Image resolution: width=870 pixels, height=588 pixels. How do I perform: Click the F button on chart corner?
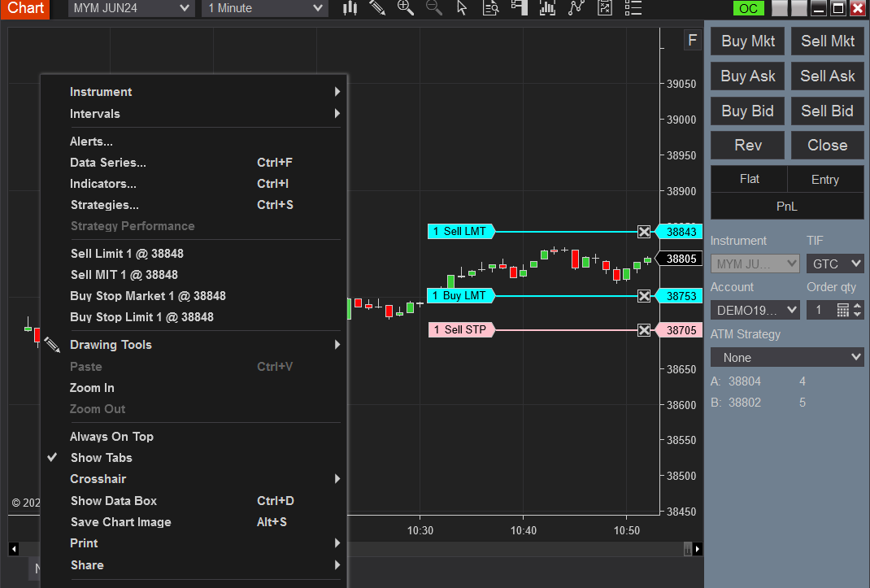coord(693,40)
